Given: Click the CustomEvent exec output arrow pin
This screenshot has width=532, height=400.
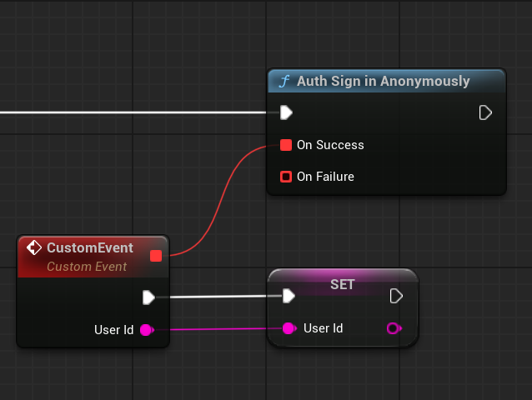Looking at the screenshot, I should coord(148,297).
